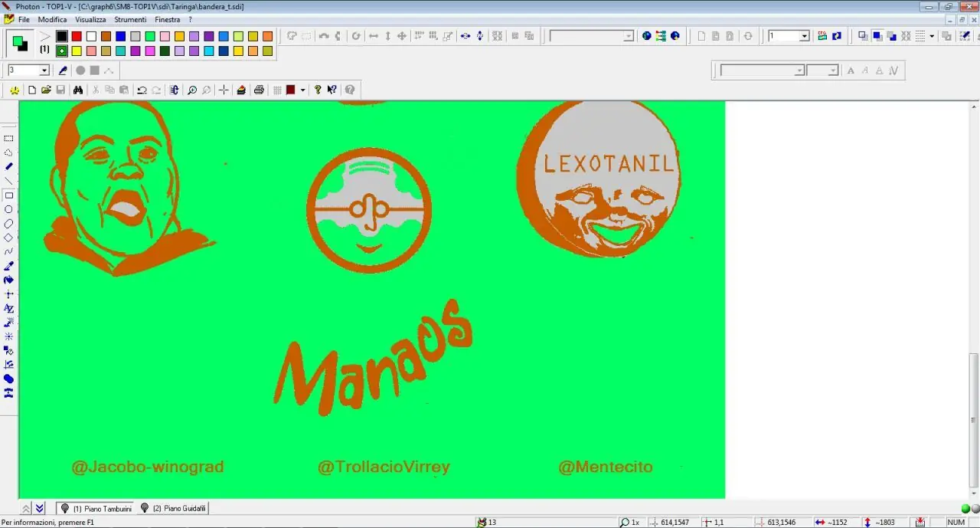Open the ? help menu

coord(191,19)
